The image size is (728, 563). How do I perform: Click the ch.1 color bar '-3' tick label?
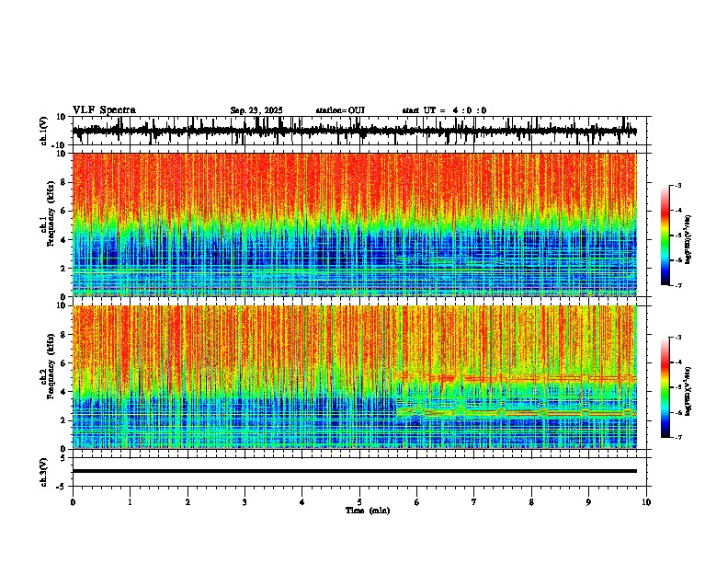tap(677, 185)
